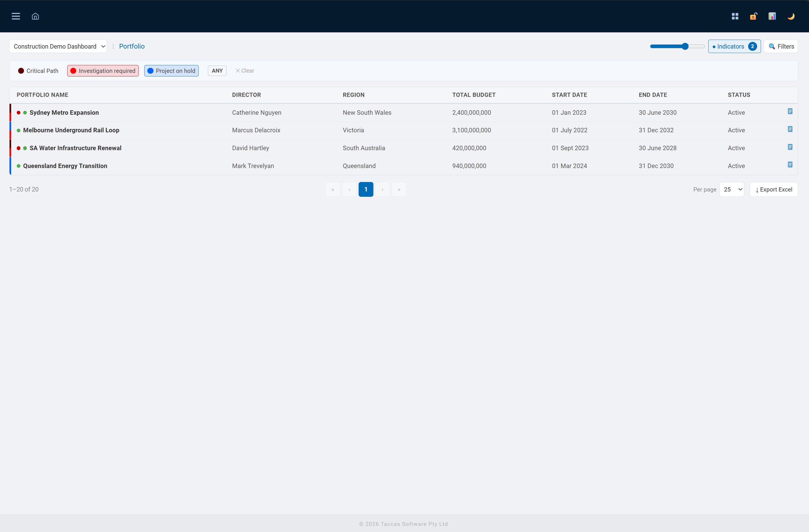This screenshot has width=809, height=532.
Task: Sort by Portfolio Name column header
Action: click(42, 95)
